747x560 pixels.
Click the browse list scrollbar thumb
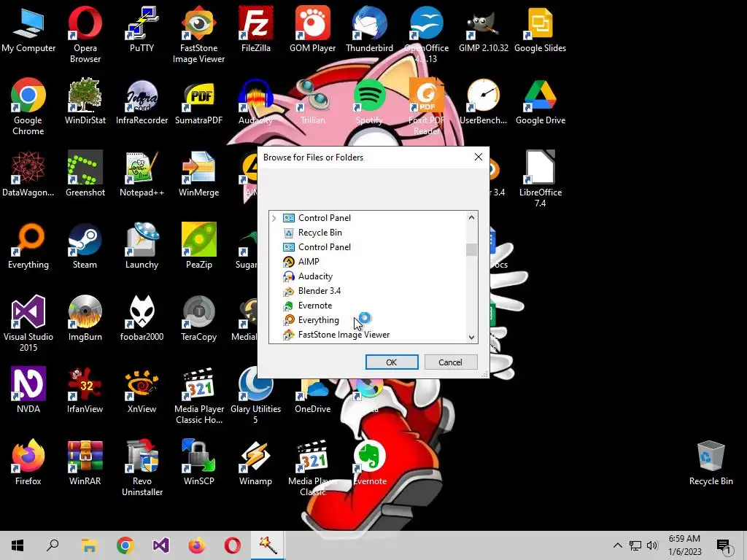(x=472, y=249)
